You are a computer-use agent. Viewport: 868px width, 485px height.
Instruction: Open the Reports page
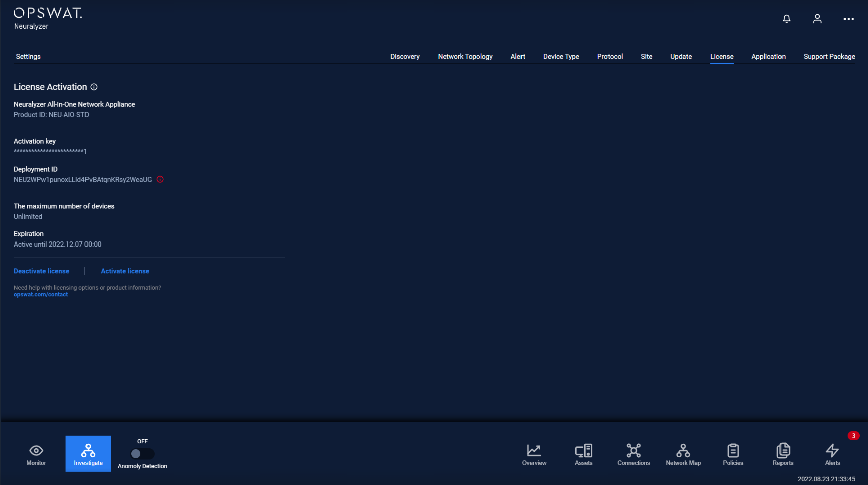pos(783,455)
